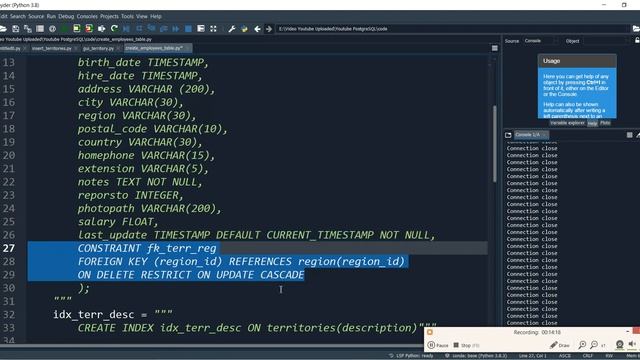Click the CRLF status bar entry

click(x=587, y=356)
